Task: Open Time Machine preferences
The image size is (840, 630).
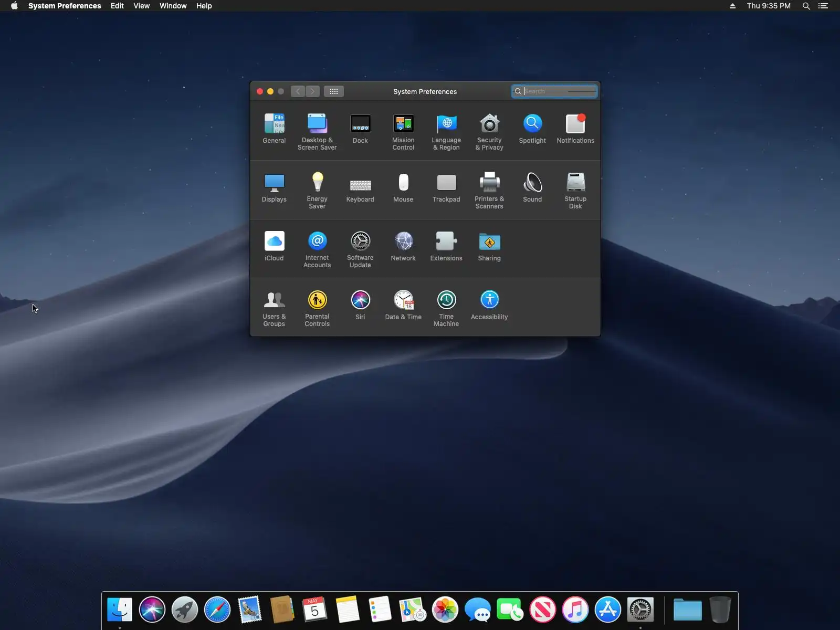Action: coord(446,308)
